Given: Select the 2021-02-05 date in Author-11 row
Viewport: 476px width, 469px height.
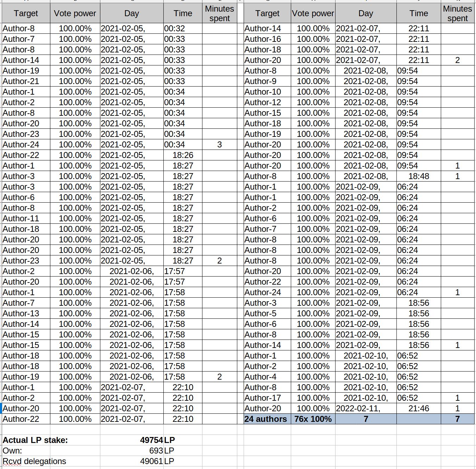Looking at the screenshot, I should pyautogui.click(x=132, y=218).
